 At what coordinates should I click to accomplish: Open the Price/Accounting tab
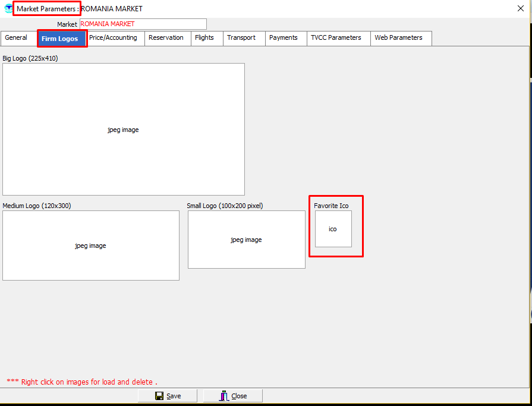tap(113, 38)
